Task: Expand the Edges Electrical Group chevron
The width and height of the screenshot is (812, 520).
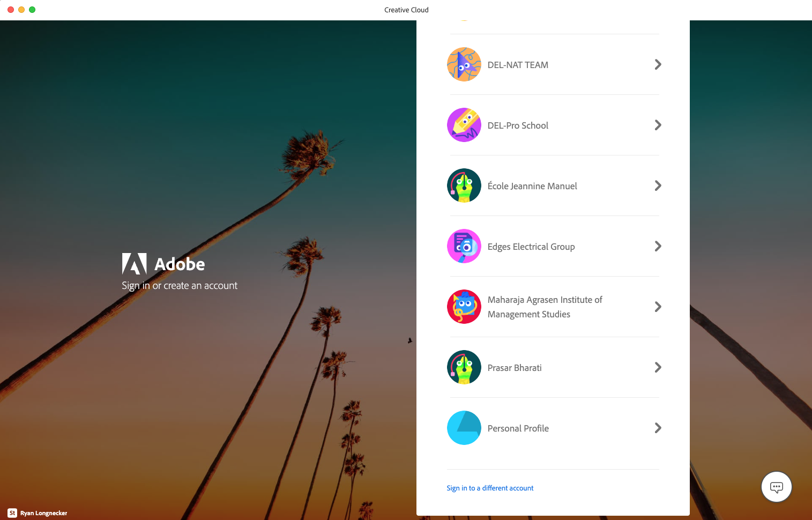Action: [658, 246]
